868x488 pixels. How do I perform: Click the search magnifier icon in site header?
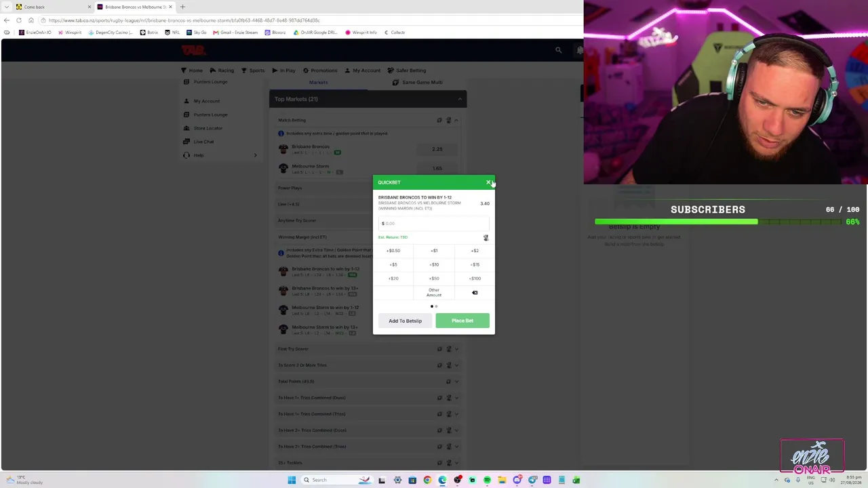[x=558, y=50]
